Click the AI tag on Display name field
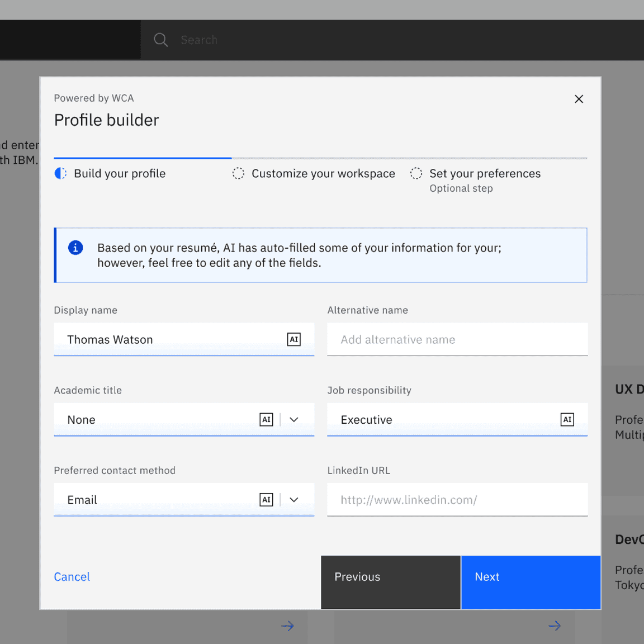This screenshot has height=644, width=644. pos(293,339)
